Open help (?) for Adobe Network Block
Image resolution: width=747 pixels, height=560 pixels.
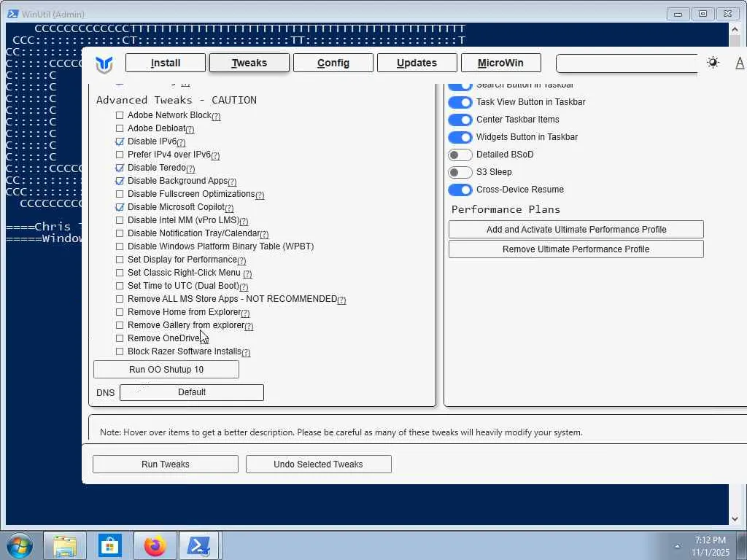tap(216, 116)
